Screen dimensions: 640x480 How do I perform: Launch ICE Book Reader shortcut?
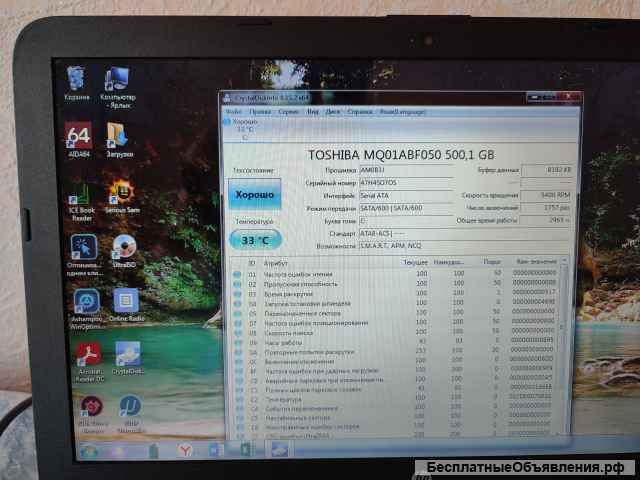pyautogui.click(x=81, y=201)
